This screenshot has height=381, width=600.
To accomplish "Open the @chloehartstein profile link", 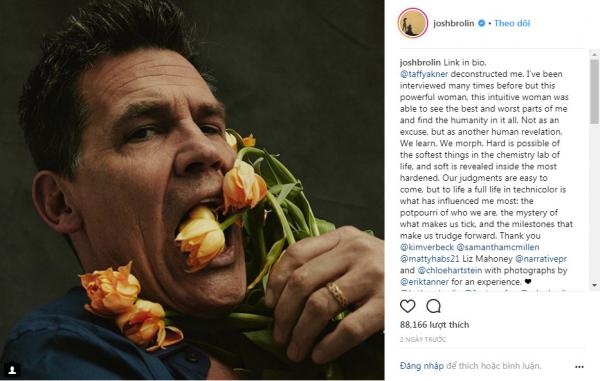I will [450, 270].
